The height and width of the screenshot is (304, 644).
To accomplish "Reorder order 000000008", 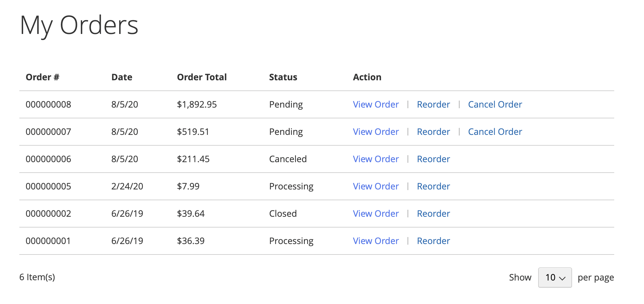I will click(x=433, y=104).
